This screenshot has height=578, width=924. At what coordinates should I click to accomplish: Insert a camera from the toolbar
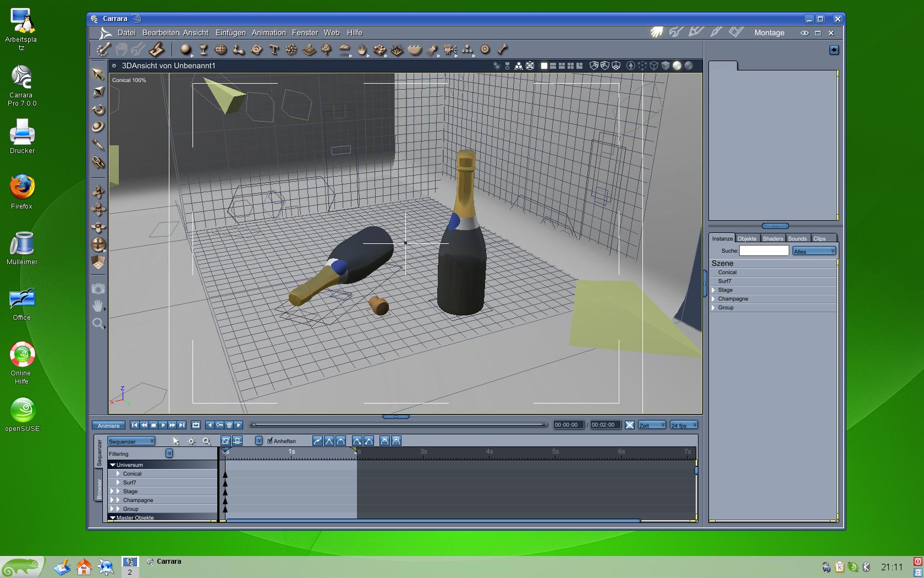tap(450, 50)
